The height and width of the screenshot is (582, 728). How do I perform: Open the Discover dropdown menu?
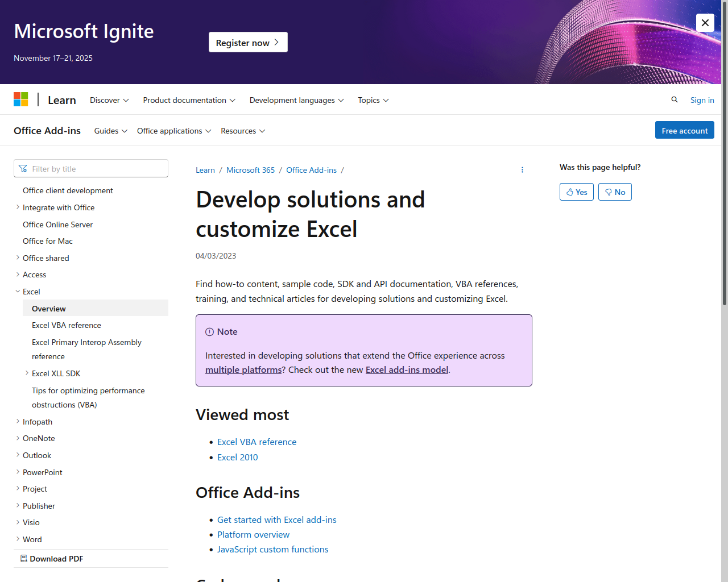pos(109,100)
